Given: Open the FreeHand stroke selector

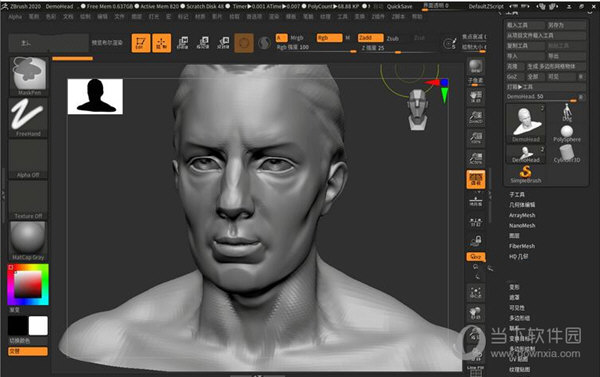Looking at the screenshot, I should pyautogui.click(x=29, y=118).
